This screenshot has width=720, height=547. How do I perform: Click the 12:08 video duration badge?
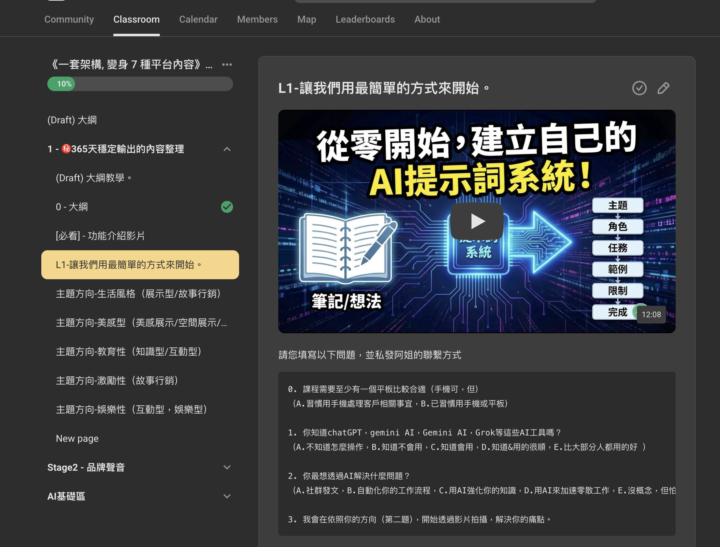point(651,315)
